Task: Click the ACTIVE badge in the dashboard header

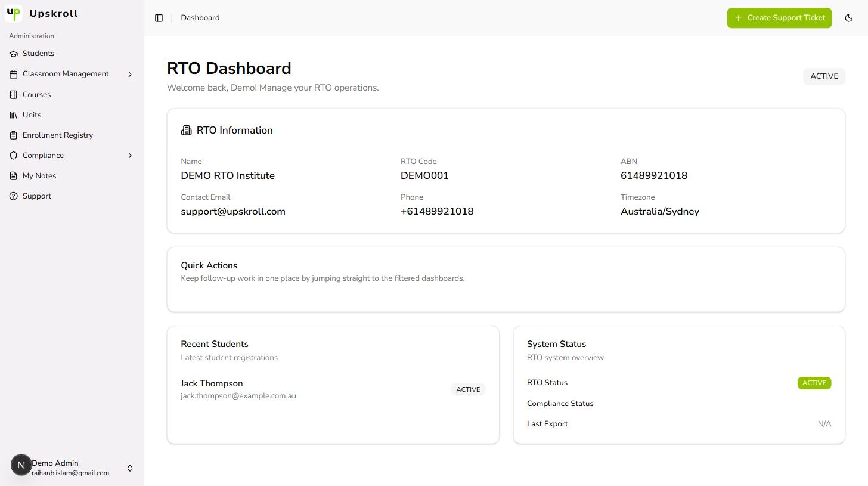Action: click(x=824, y=76)
